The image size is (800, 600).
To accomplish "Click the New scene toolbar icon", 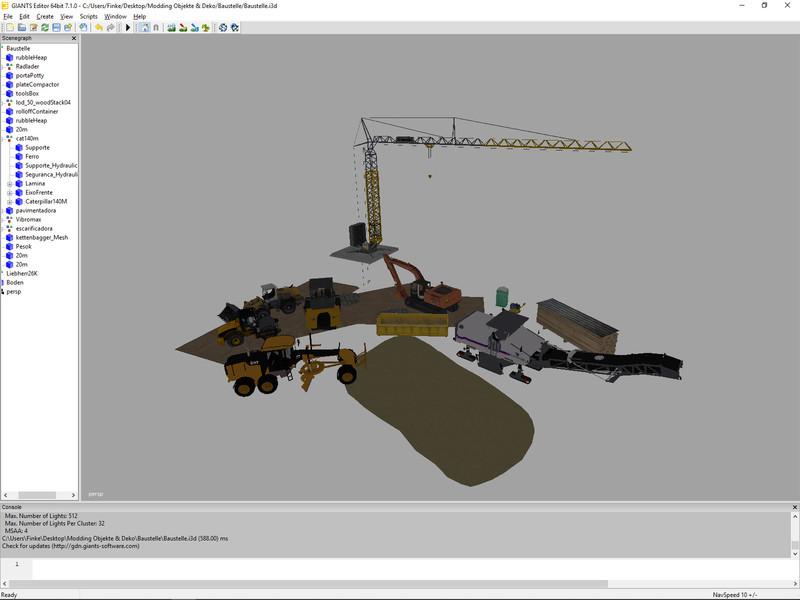I will coord(9,28).
